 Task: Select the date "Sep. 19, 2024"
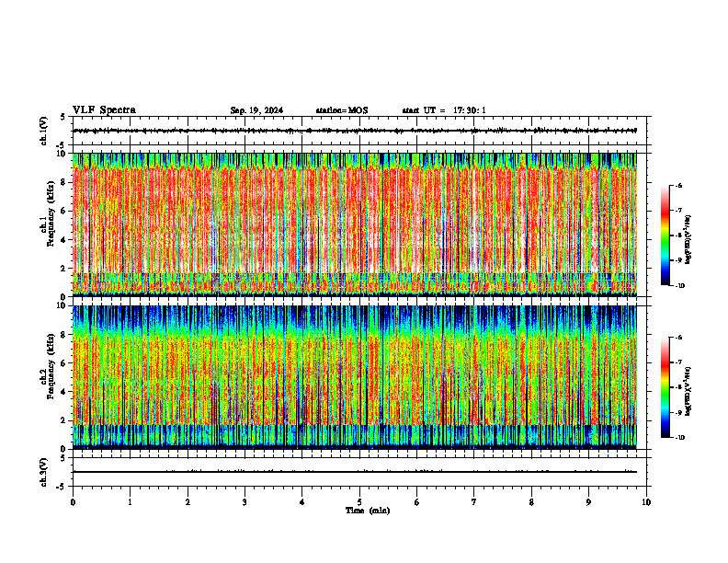point(256,110)
